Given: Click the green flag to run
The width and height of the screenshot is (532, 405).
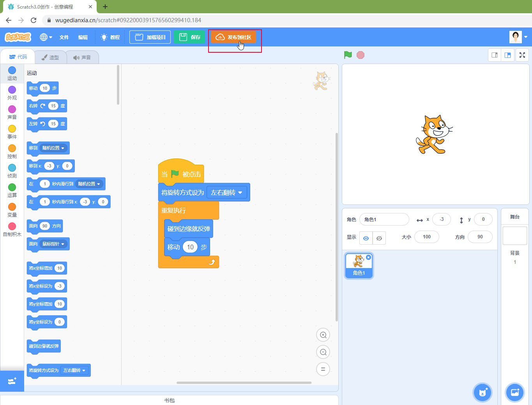Looking at the screenshot, I should [348, 55].
